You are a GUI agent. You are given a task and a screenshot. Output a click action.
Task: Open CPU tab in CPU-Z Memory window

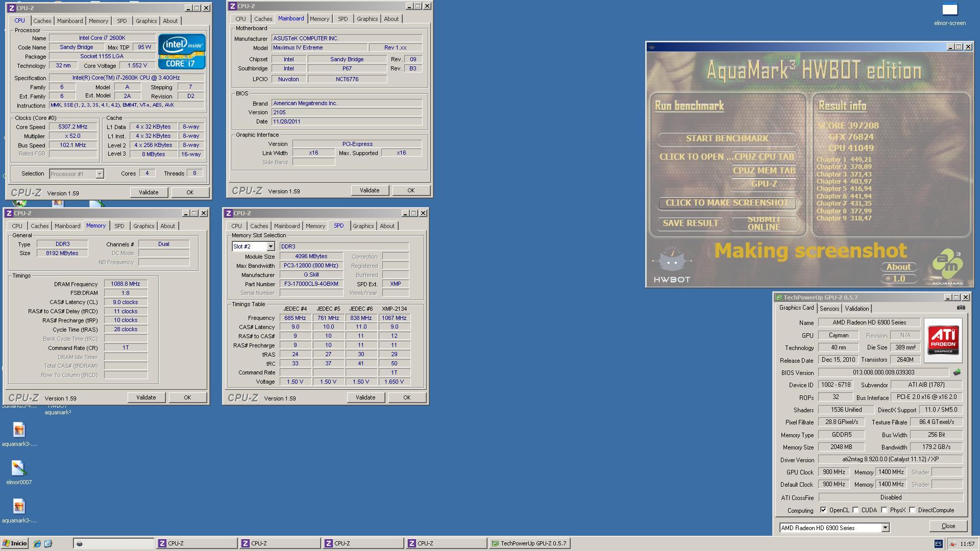pyautogui.click(x=17, y=226)
